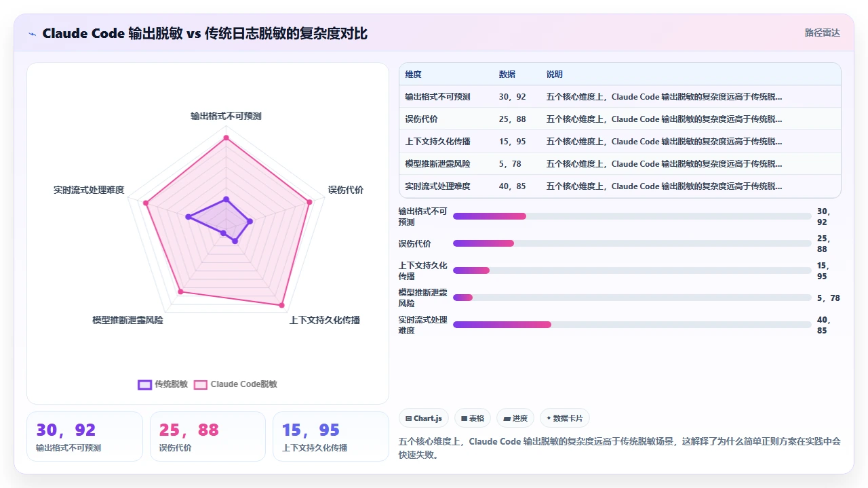The width and height of the screenshot is (868, 488).
Task: Click radar axis label 输出格式不可预测
Action: [226, 116]
